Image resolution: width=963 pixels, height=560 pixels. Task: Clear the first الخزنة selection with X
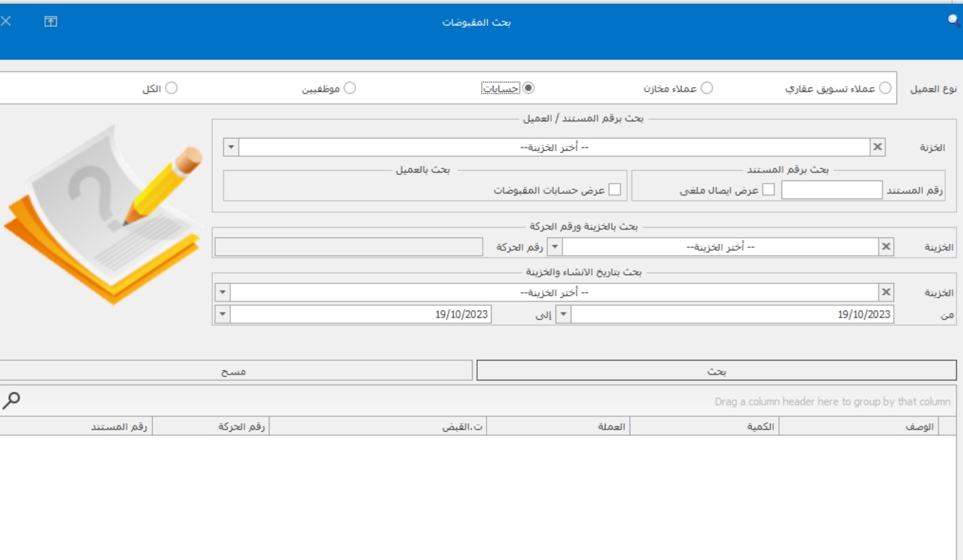tap(878, 147)
